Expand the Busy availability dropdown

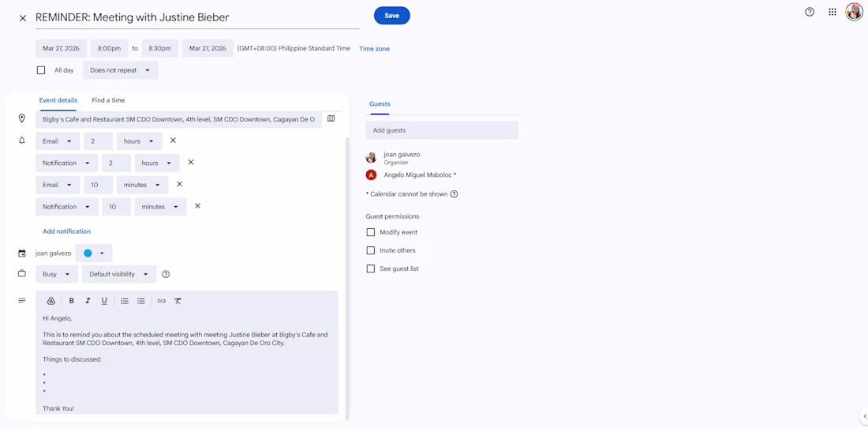pos(56,274)
